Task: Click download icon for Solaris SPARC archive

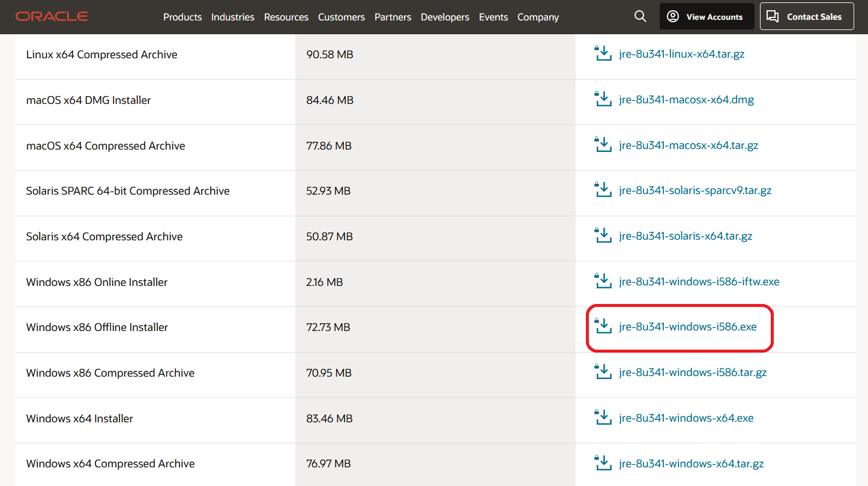Action: [602, 190]
